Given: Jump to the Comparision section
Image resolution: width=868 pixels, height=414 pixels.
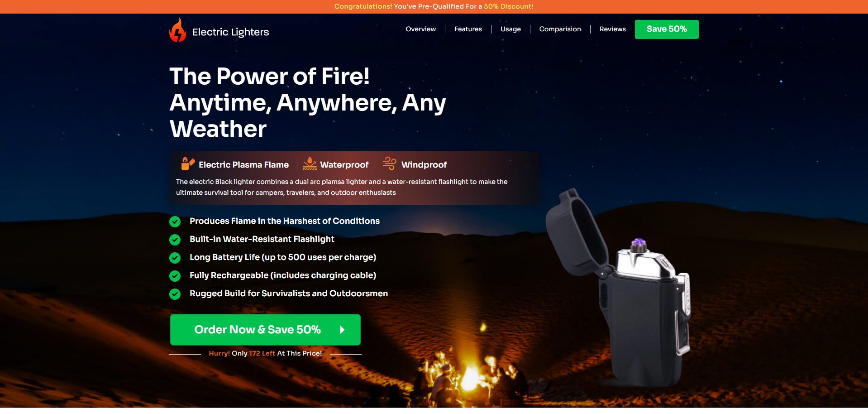Looking at the screenshot, I should click(560, 29).
